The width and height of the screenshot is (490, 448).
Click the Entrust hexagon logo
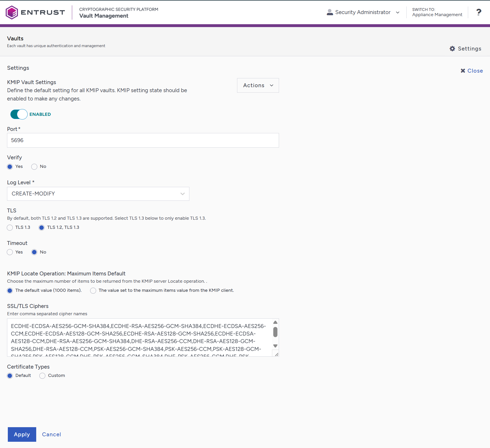(x=12, y=12)
